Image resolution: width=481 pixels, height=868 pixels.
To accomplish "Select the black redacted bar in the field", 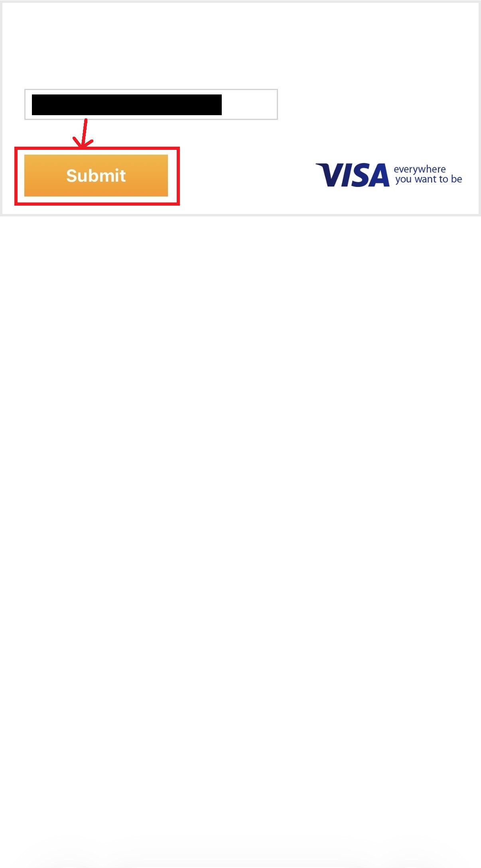I will (x=127, y=105).
